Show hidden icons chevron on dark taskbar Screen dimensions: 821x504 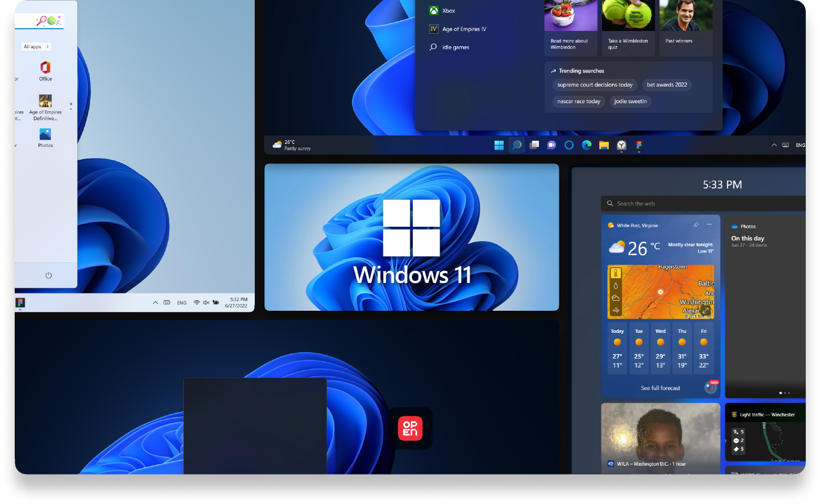[x=774, y=145]
